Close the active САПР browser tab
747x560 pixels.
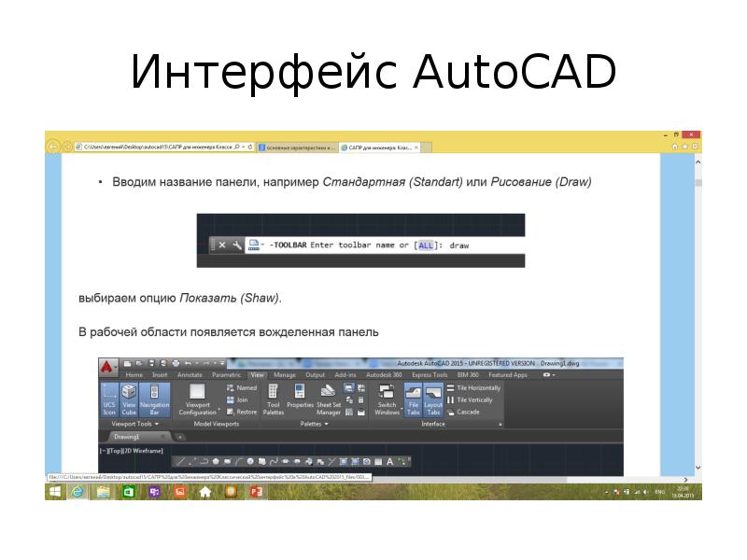(416, 147)
